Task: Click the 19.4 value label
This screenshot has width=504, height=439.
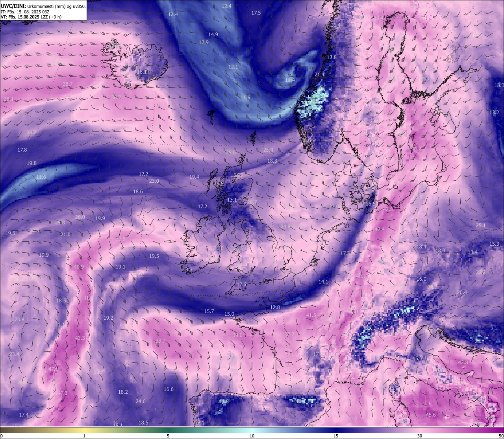Action: click(x=194, y=177)
